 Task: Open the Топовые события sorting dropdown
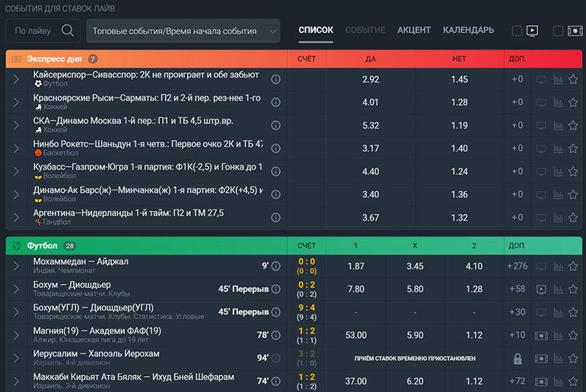coord(183,31)
